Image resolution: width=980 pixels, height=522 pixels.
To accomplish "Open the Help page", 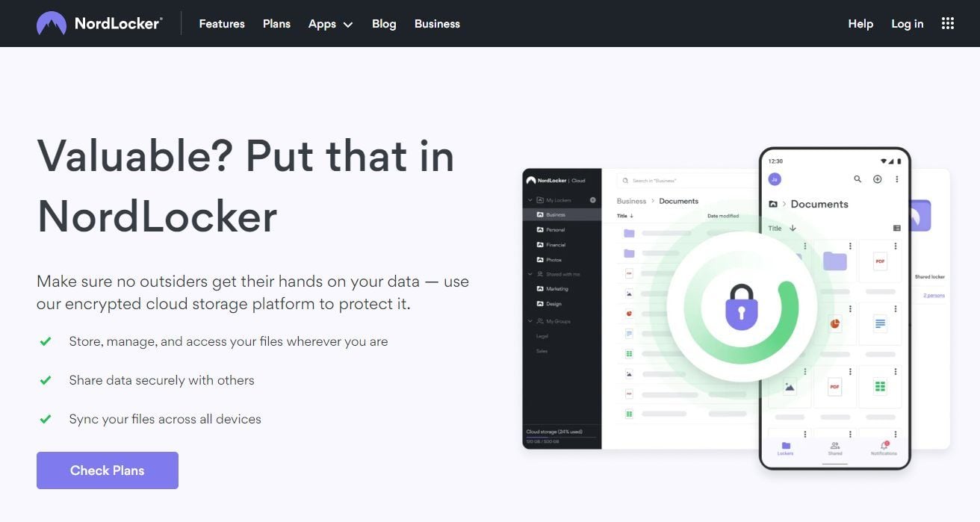I will coord(860,24).
